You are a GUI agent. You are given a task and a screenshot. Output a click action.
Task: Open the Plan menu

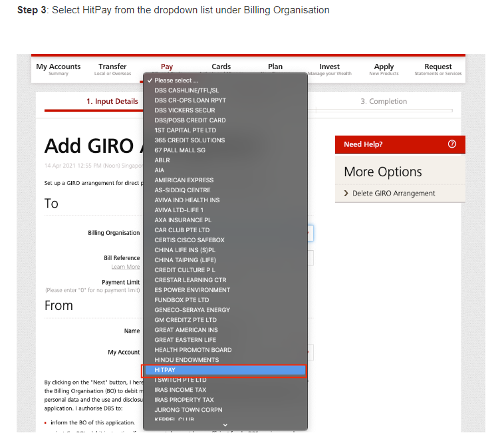point(275,67)
